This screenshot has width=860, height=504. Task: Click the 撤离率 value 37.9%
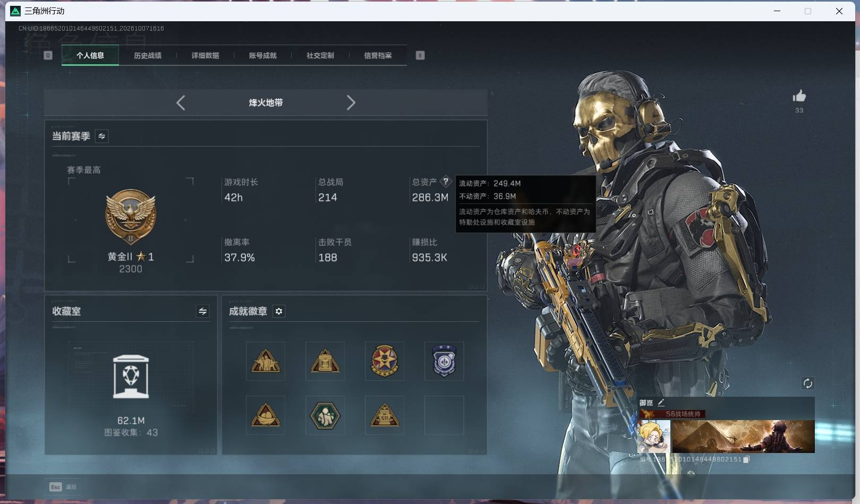click(x=240, y=258)
